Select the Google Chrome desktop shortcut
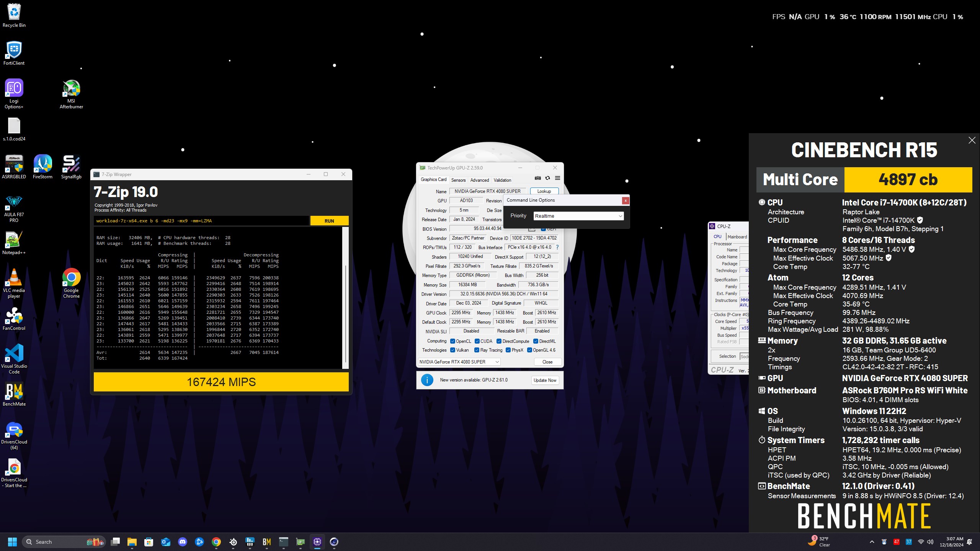Viewport: 980px width, 551px height. pyautogui.click(x=71, y=284)
